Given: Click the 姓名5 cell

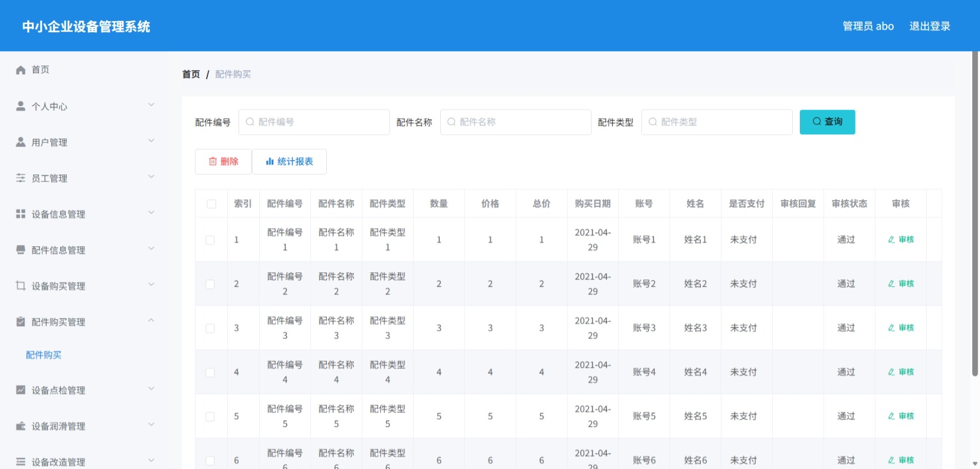Looking at the screenshot, I should click(x=695, y=416).
